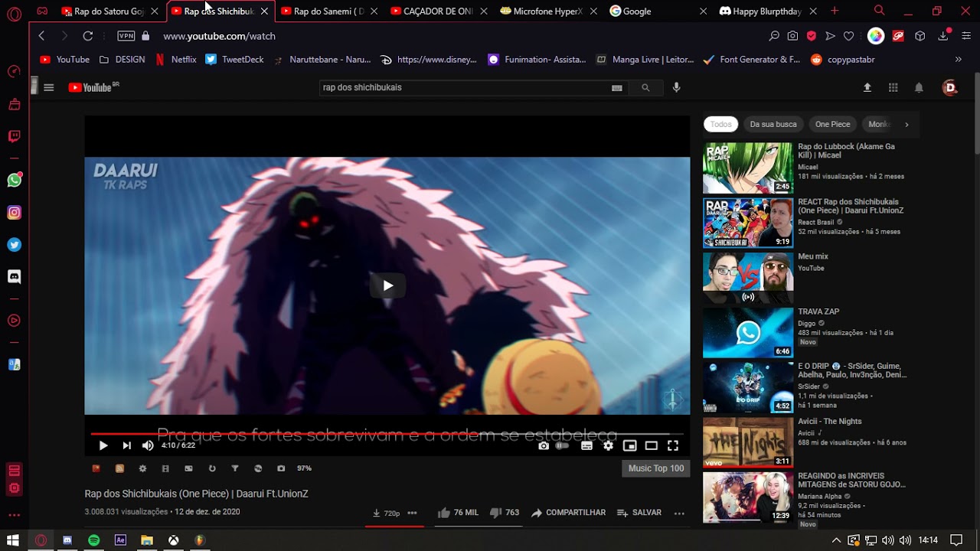
Task: Open the YouTube guide hamburger menu
Action: [49, 87]
